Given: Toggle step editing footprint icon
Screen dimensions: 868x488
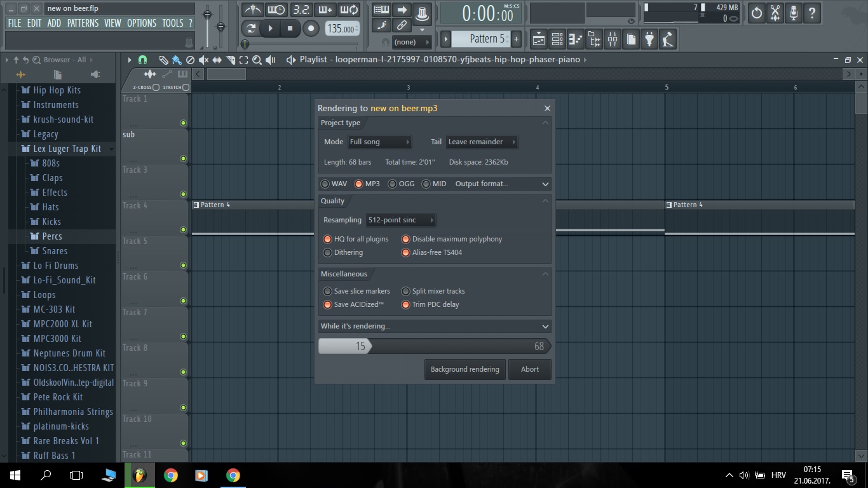Looking at the screenshot, I should pos(381,25).
